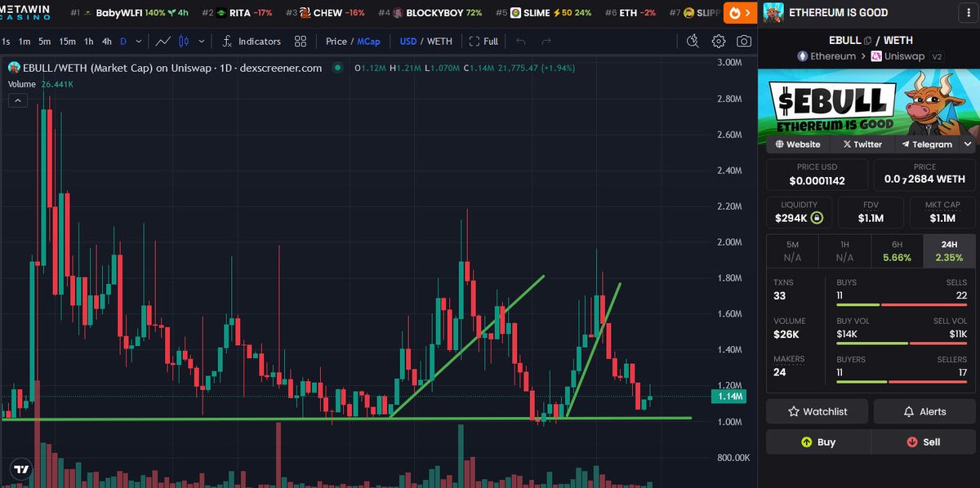Screen dimensions: 980x488
Task: Switch chart to line style icon
Action: pos(163,41)
